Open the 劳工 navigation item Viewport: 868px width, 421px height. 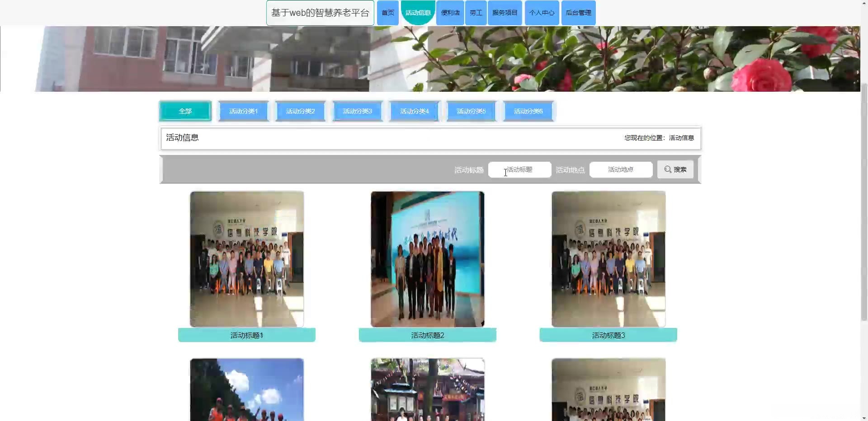[x=476, y=13]
